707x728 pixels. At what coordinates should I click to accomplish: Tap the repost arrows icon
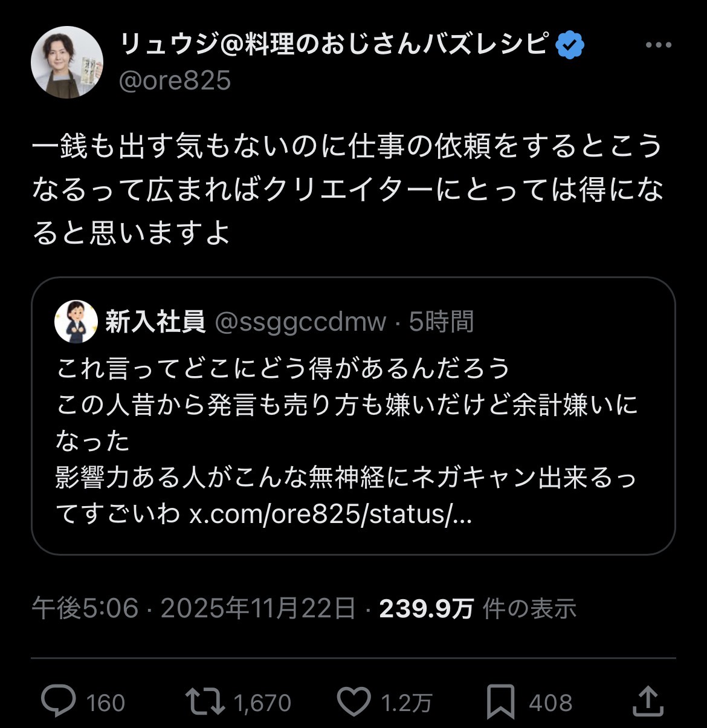pos(204,701)
